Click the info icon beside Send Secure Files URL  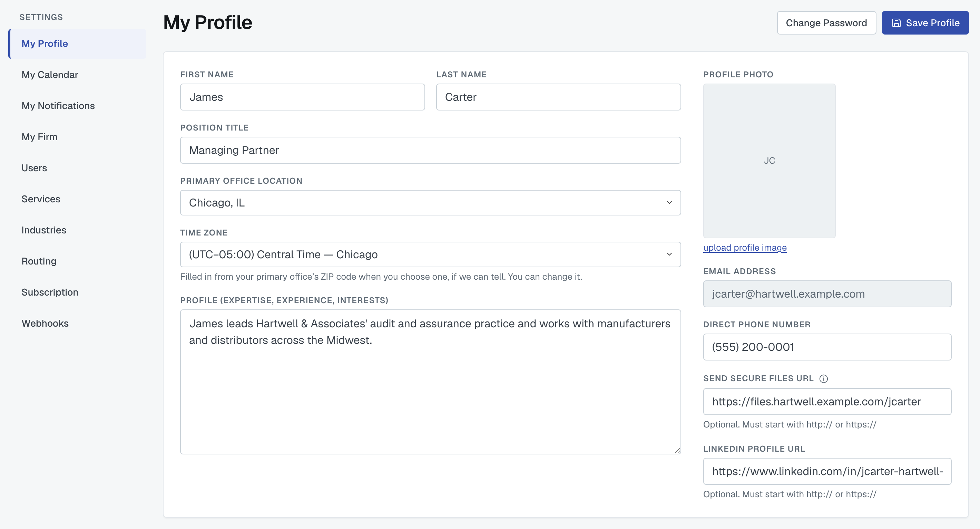point(823,379)
